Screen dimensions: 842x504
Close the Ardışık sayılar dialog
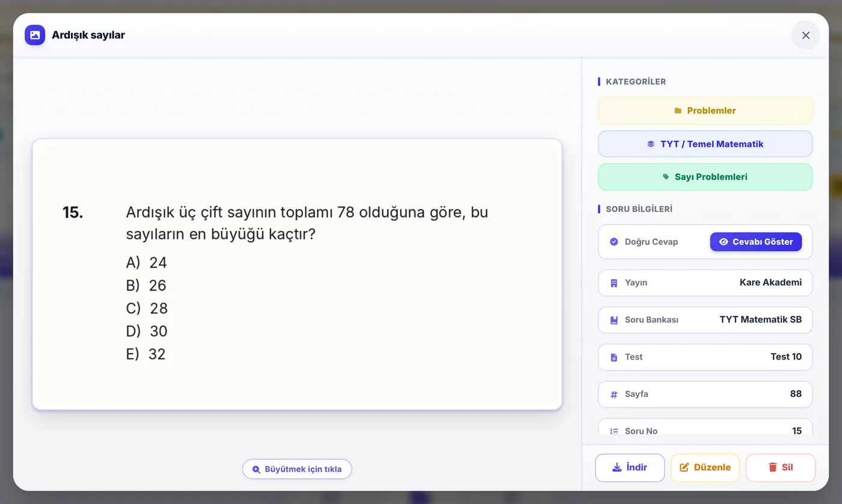pos(806,35)
